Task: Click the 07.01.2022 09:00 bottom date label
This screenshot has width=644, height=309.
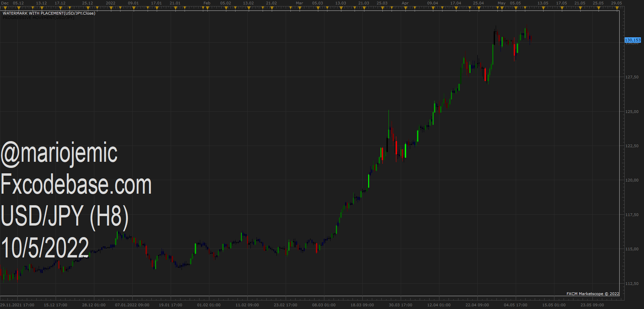Action: pyautogui.click(x=132, y=305)
